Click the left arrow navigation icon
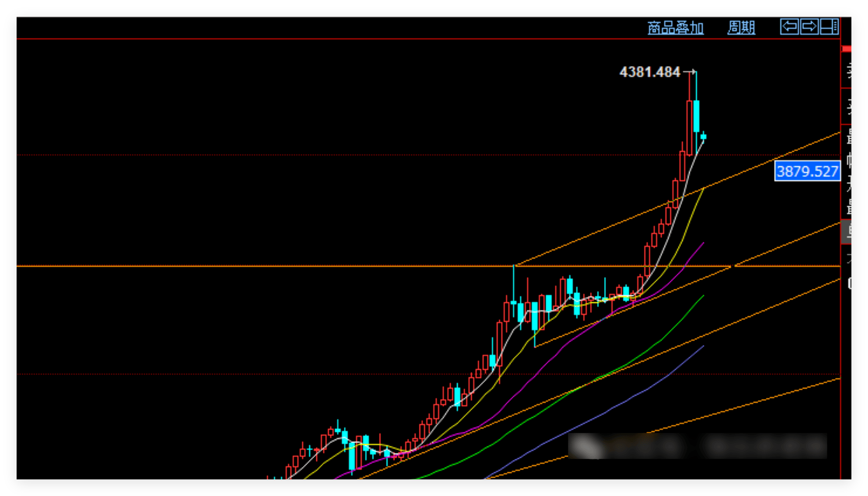 click(x=789, y=27)
